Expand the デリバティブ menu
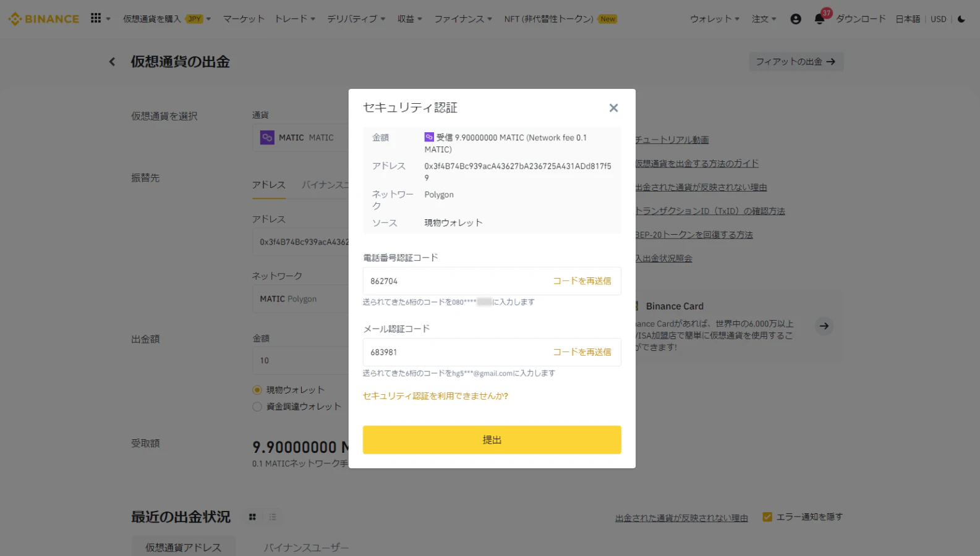 [356, 19]
